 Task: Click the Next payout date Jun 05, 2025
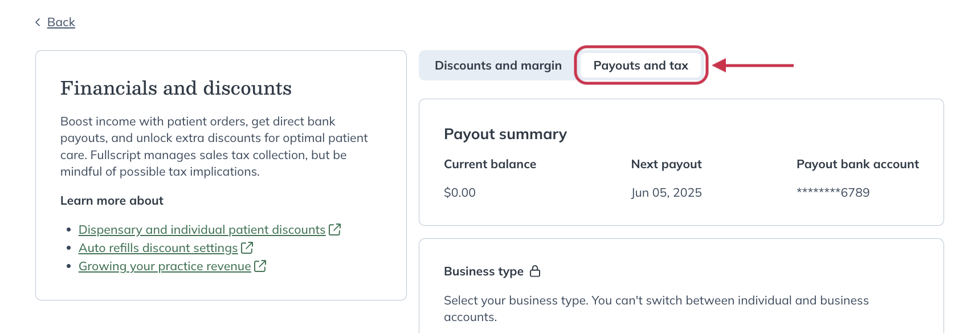pyautogui.click(x=666, y=192)
